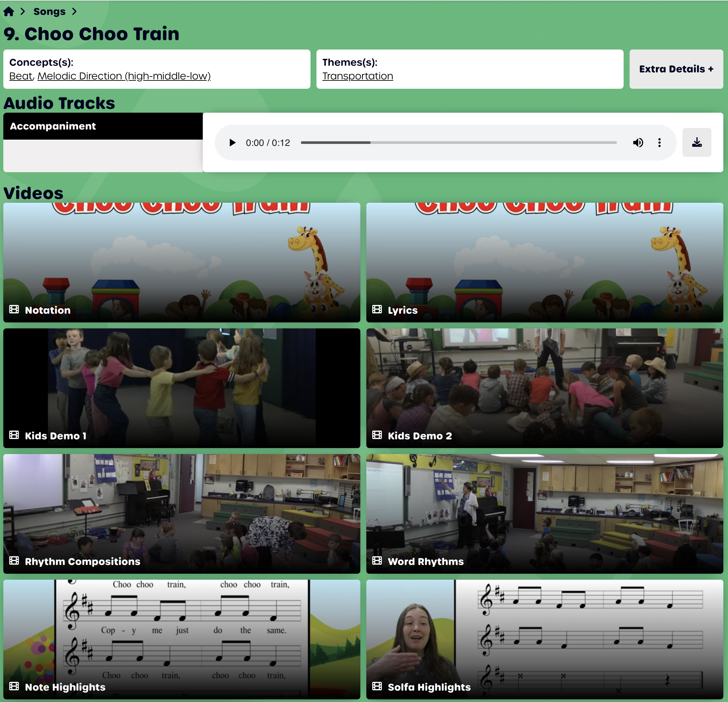Open the Kids Demo 1 video

pos(182,388)
